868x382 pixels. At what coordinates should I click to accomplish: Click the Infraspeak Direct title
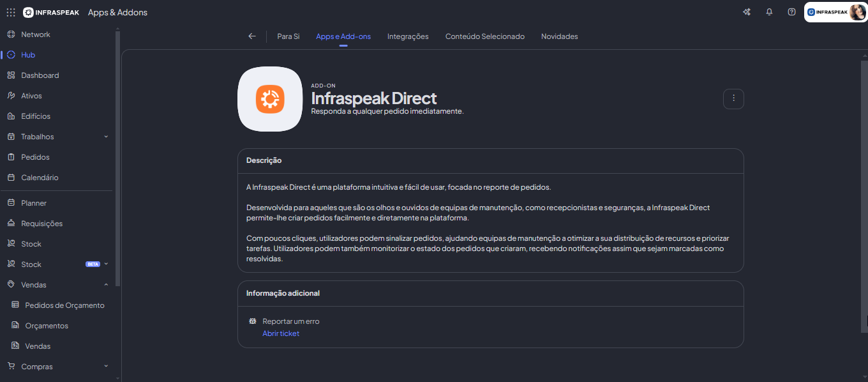(x=374, y=98)
